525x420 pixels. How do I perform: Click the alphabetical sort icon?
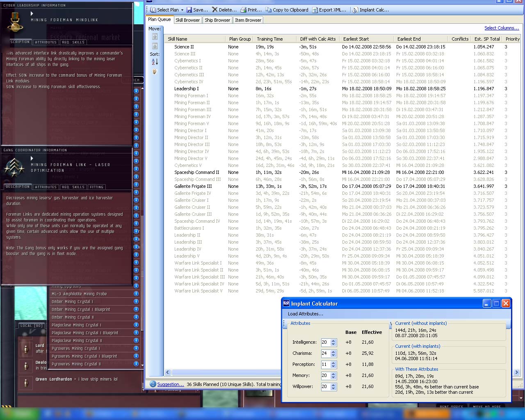(x=155, y=62)
